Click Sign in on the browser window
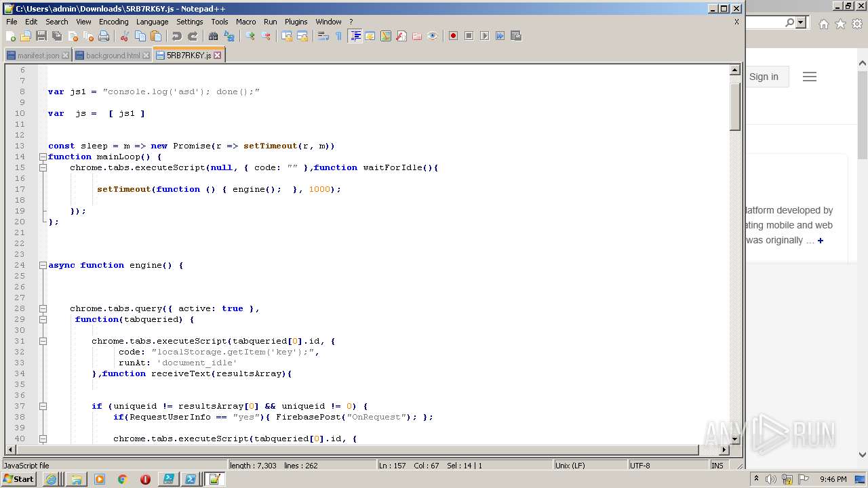 (764, 77)
